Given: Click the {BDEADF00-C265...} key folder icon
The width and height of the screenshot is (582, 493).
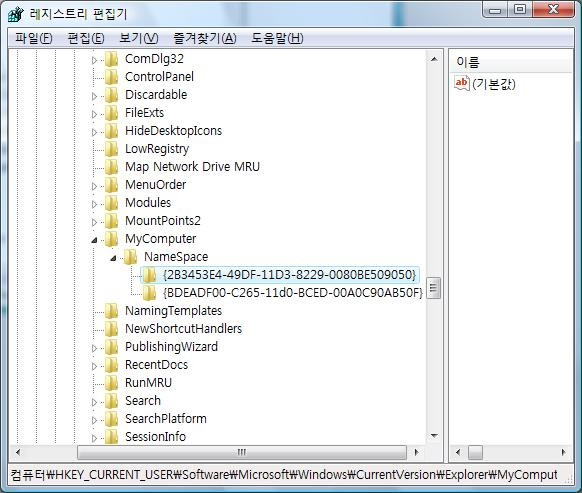Looking at the screenshot, I should [x=149, y=293].
